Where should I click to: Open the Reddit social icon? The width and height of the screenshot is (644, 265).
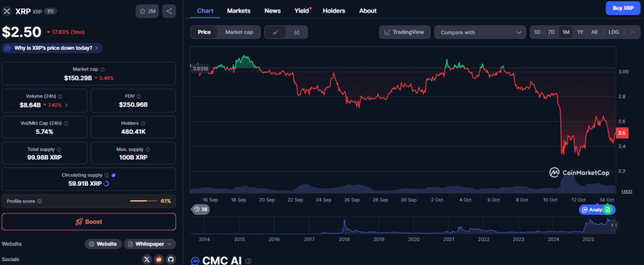coord(158,259)
